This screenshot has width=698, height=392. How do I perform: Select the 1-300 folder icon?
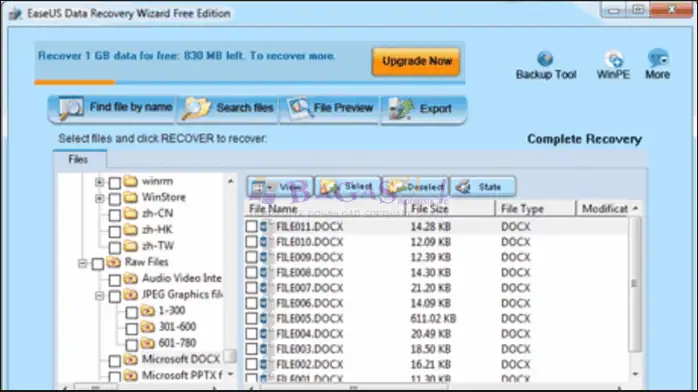(x=148, y=311)
